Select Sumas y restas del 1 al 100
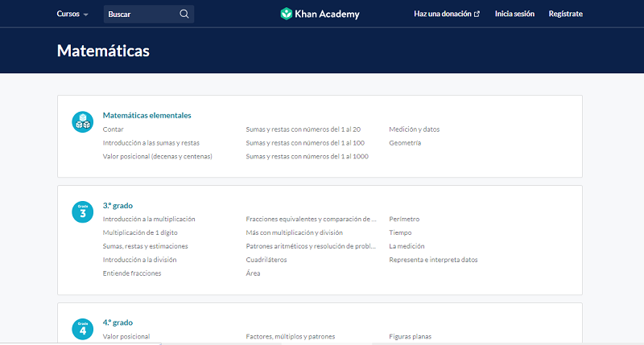 pyautogui.click(x=305, y=143)
